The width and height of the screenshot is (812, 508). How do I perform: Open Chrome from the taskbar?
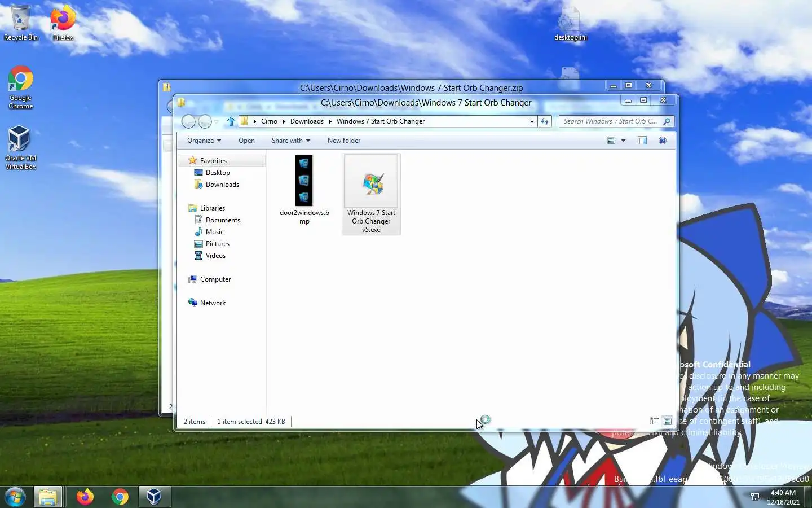[120, 497]
